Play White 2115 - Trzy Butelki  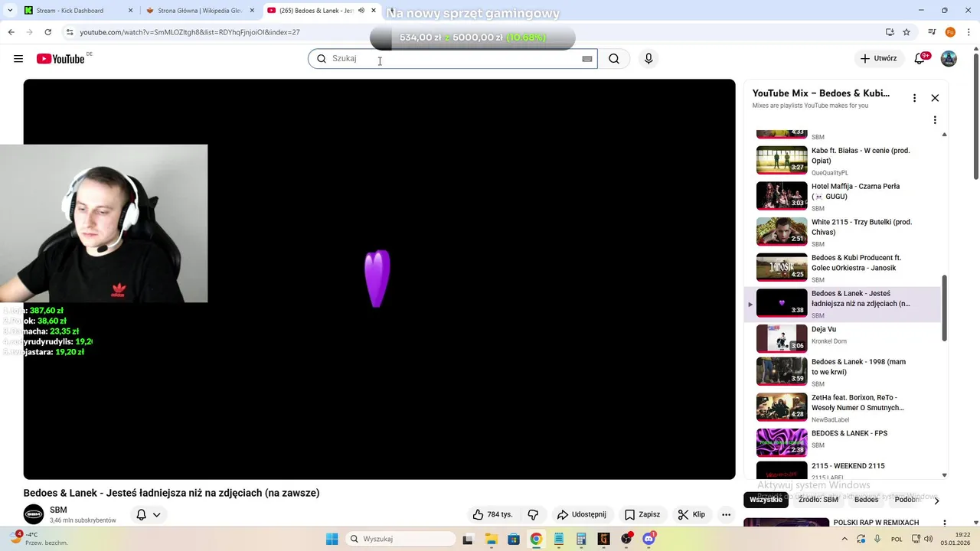pyautogui.click(x=842, y=232)
